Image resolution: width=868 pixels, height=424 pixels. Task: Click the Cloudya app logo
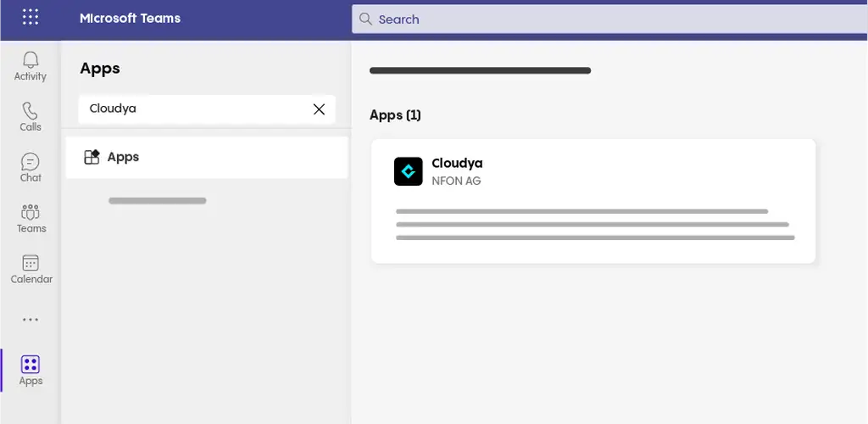(409, 171)
